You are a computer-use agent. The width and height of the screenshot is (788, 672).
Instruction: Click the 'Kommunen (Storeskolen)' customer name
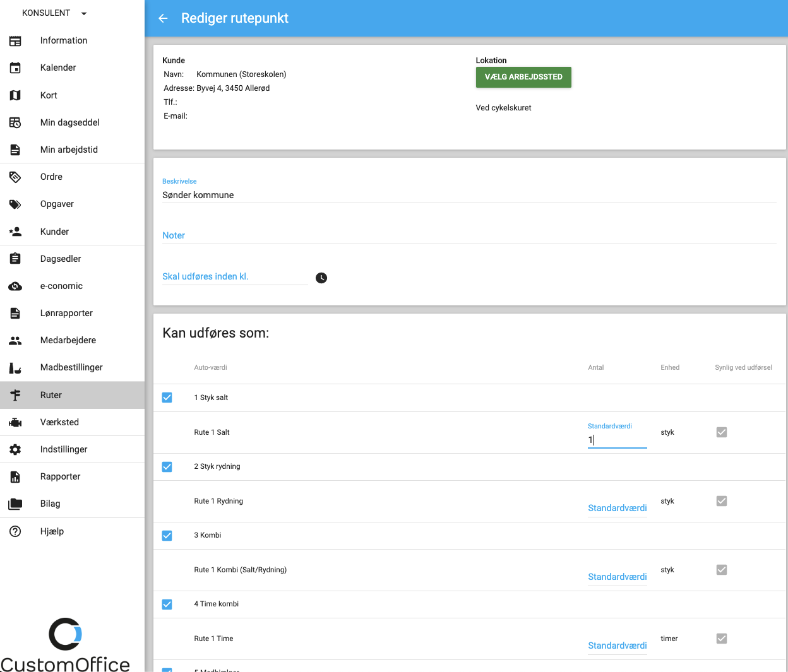click(x=241, y=74)
